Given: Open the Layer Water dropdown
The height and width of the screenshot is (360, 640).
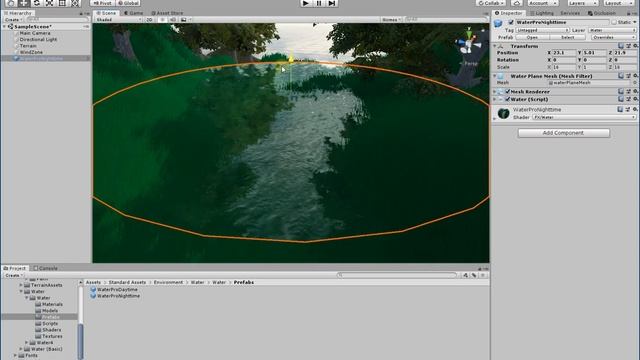Looking at the screenshot, I should [x=612, y=30].
